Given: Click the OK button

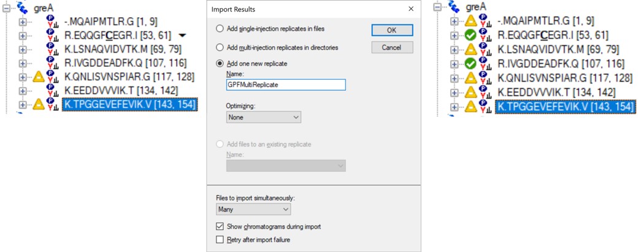Looking at the screenshot, I should [392, 31].
